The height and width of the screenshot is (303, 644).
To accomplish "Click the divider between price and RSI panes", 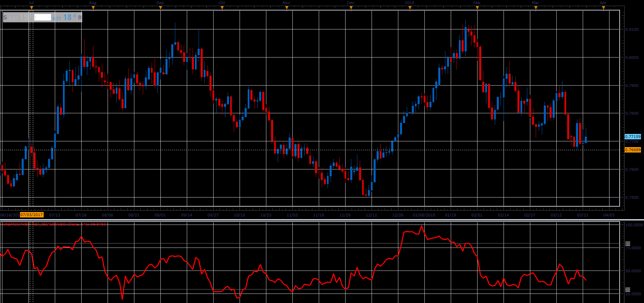I will pyautogui.click(x=322, y=219).
